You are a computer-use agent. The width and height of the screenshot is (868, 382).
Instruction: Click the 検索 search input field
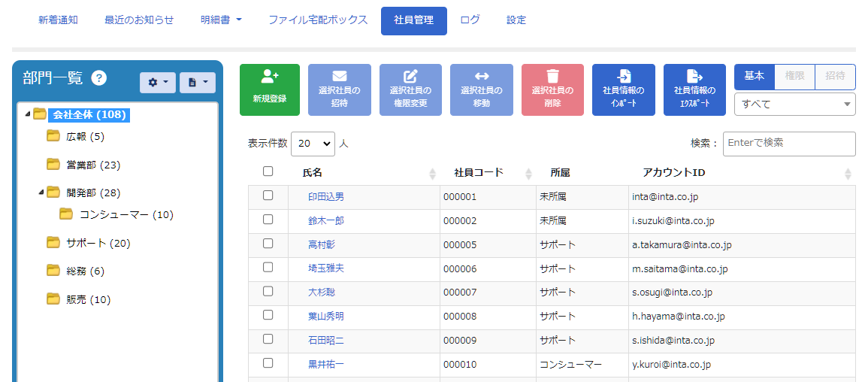click(788, 143)
